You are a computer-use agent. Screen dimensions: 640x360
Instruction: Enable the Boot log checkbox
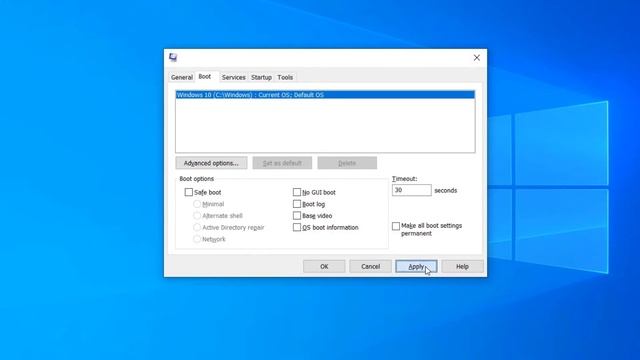[297, 204]
